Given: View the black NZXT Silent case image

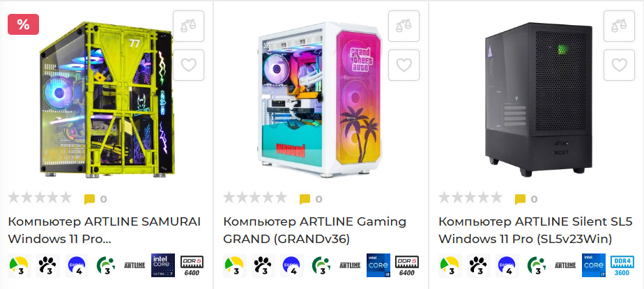Looking at the screenshot, I should click(539, 99).
